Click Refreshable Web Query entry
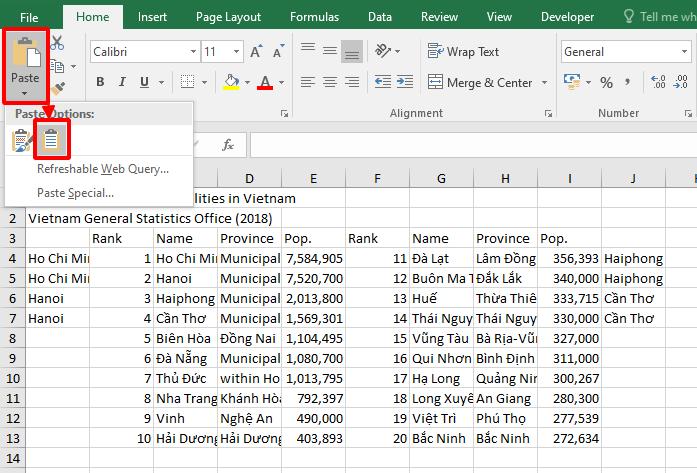 [103, 169]
